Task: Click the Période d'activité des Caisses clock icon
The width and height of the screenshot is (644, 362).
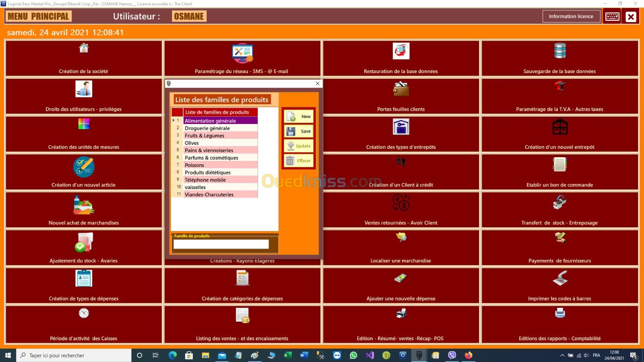Action: pos(84,313)
